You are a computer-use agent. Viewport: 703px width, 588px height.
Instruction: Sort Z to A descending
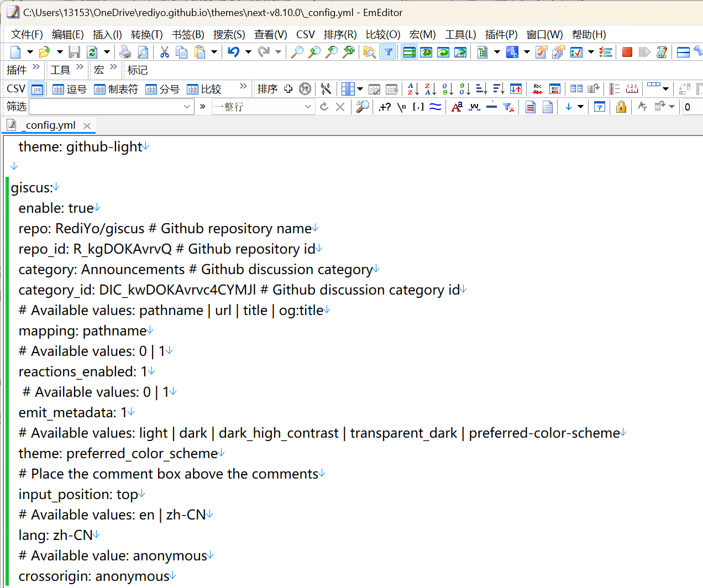tap(430, 89)
